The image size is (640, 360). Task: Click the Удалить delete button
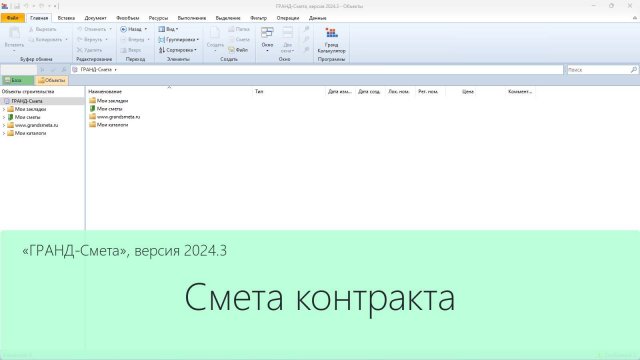point(89,50)
